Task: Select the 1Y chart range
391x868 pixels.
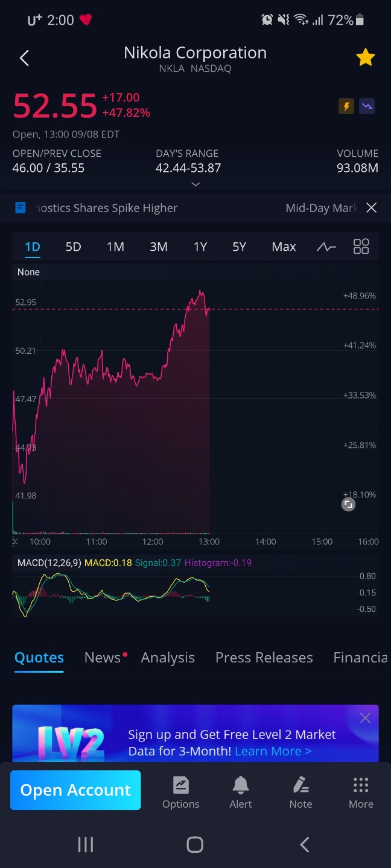Action: point(200,247)
